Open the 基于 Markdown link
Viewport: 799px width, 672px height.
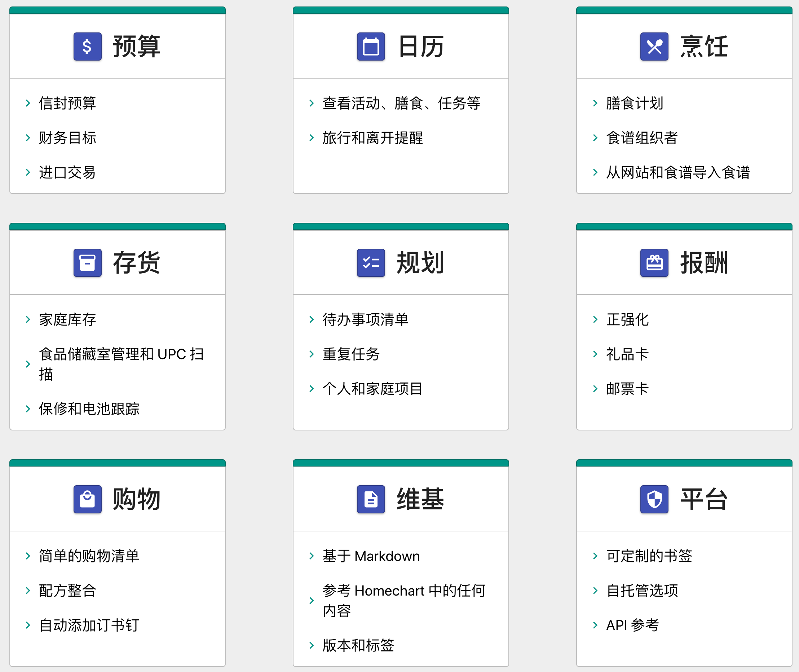coord(371,556)
